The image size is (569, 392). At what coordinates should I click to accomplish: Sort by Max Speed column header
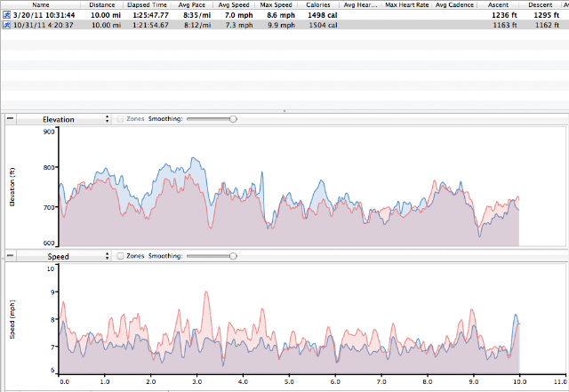(x=276, y=4)
